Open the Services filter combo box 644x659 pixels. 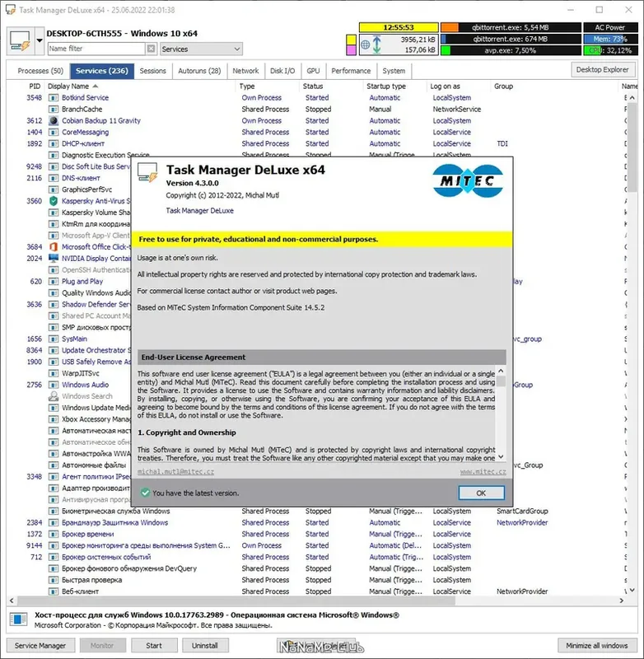click(201, 49)
